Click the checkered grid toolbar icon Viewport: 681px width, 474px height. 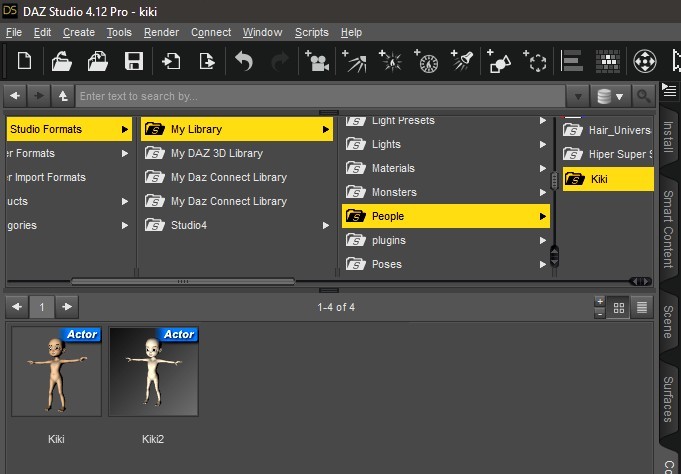pos(608,61)
